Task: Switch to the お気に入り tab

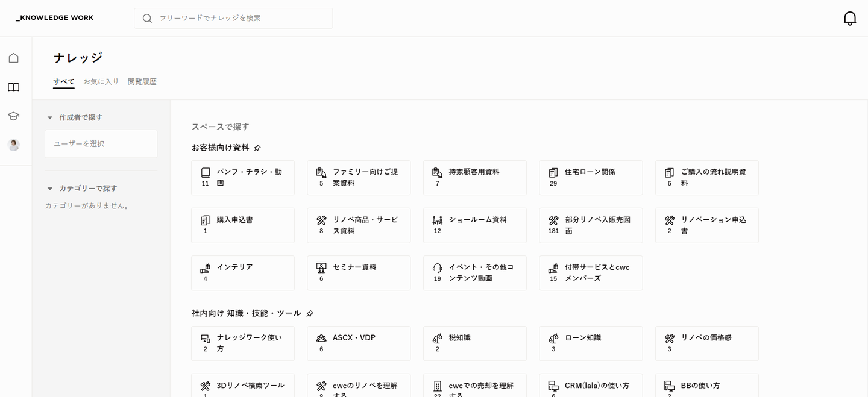Action: [x=101, y=82]
